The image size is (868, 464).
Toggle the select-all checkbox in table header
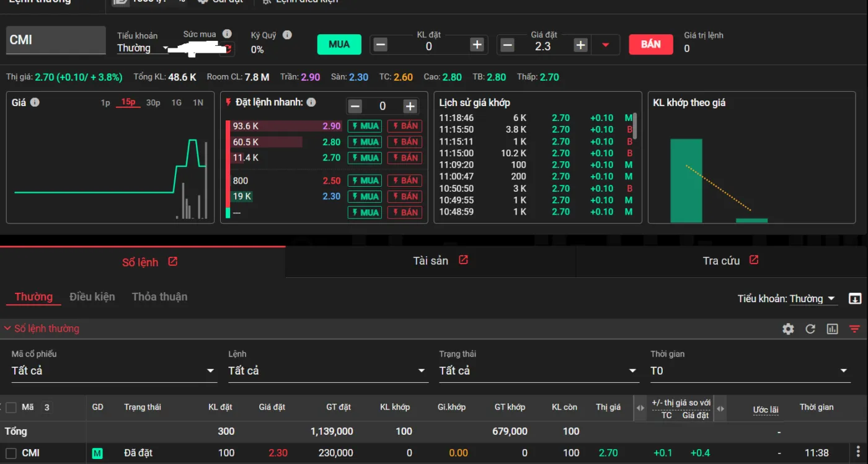[x=11, y=408]
